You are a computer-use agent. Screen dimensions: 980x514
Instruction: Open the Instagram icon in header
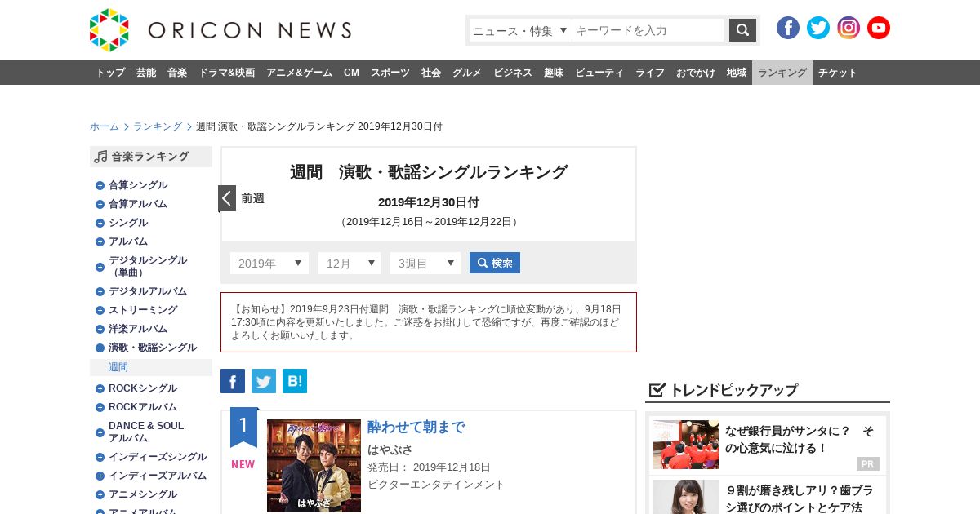[849, 28]
